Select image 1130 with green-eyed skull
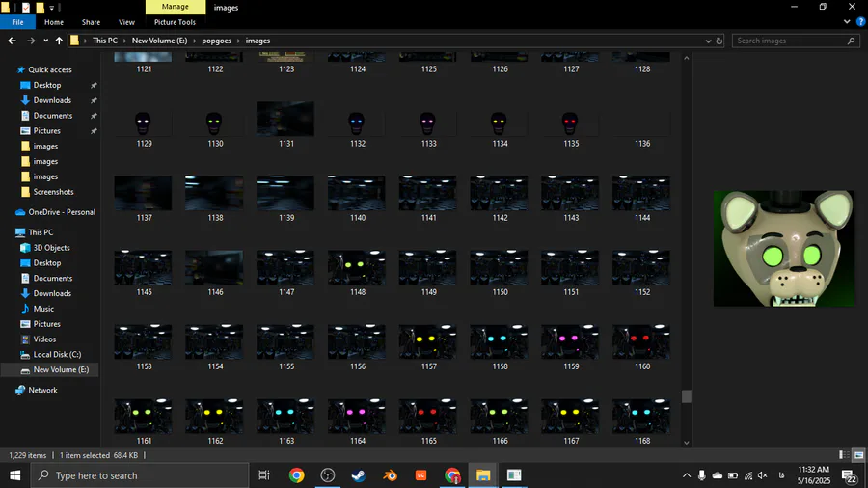 pos(215,124)
